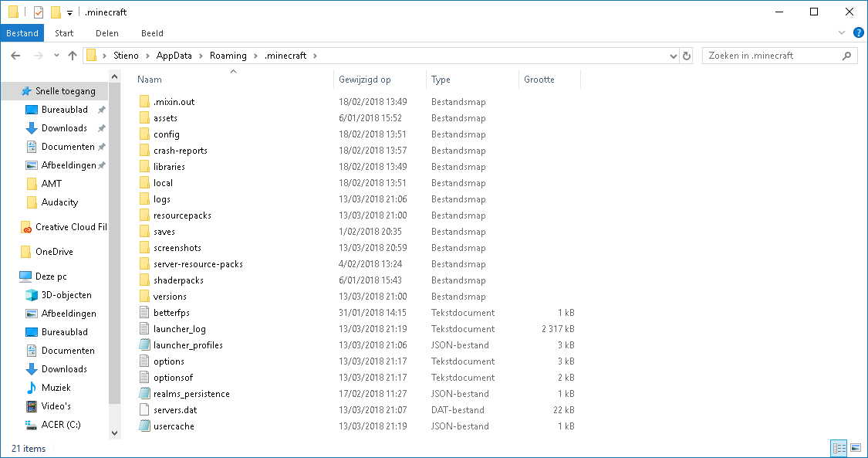
Task: Select the shaderpacks folder
Action: click(178, 280)
